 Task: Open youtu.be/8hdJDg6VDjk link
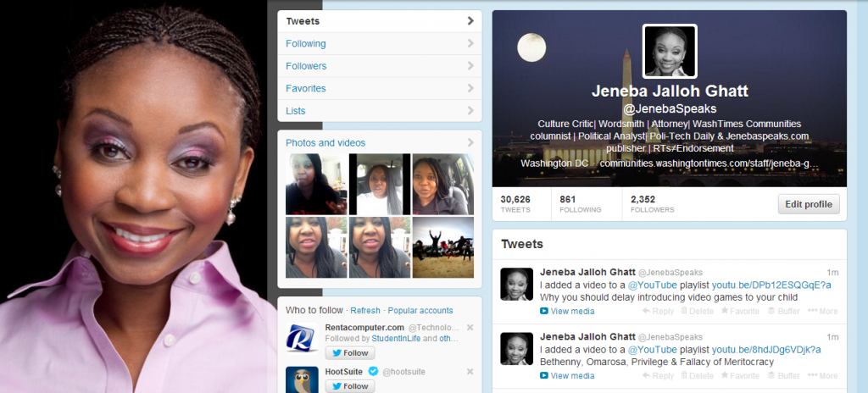766,350
